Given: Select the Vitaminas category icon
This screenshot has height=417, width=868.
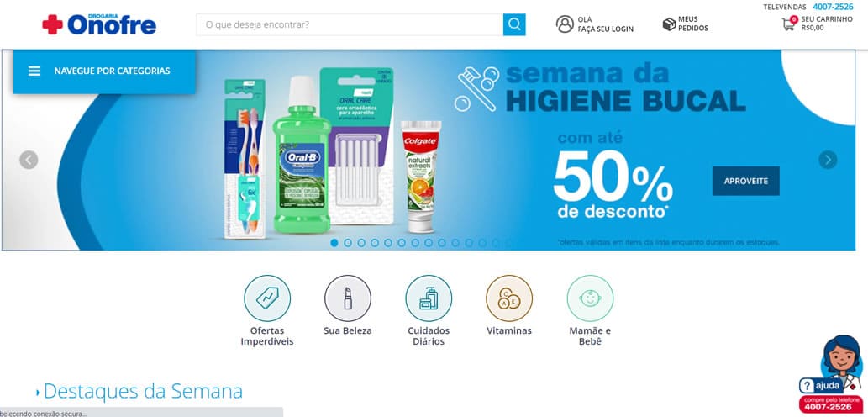Looking at the screenshot, I should tap(509, 298).
